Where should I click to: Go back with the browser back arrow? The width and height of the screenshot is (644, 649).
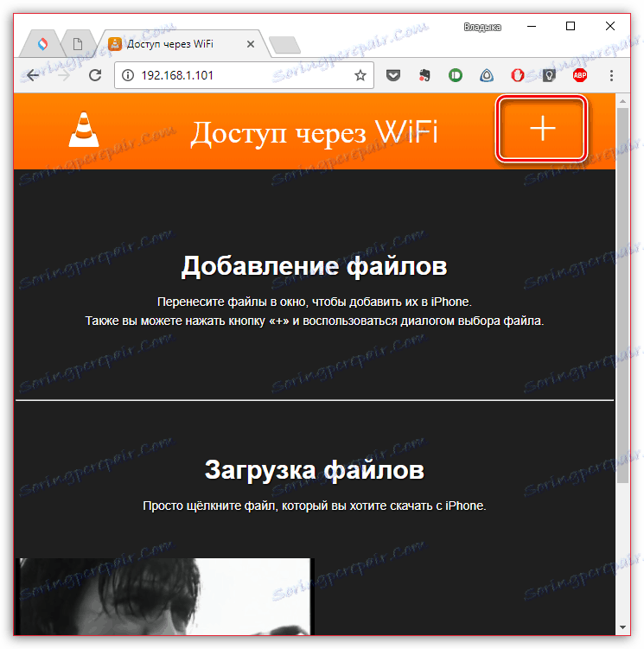[33, 75]
